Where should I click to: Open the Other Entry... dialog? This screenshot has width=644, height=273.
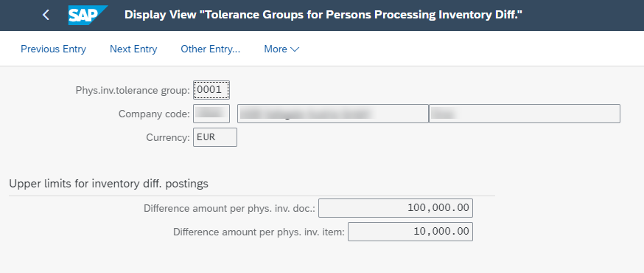pyautogui.click(x=210, y=49)
